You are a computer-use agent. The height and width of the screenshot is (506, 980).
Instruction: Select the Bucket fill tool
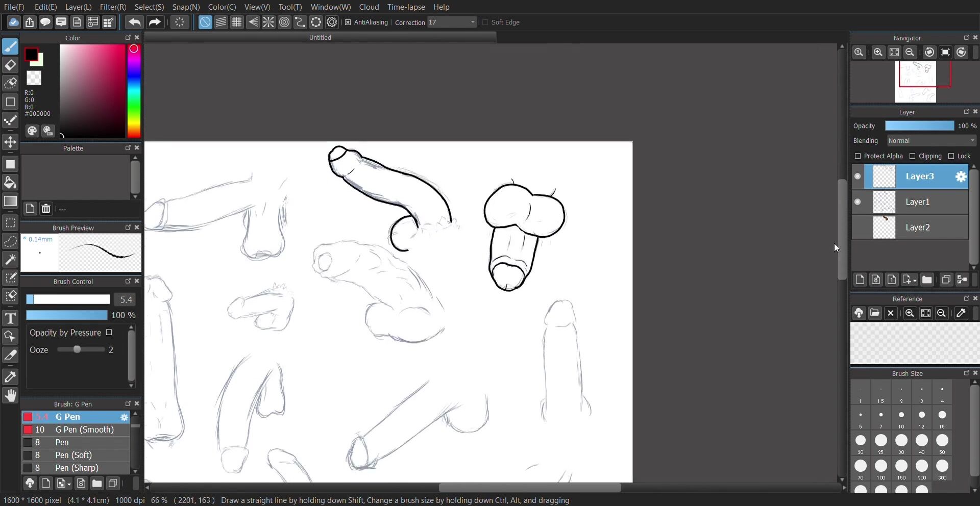[10, 183]
